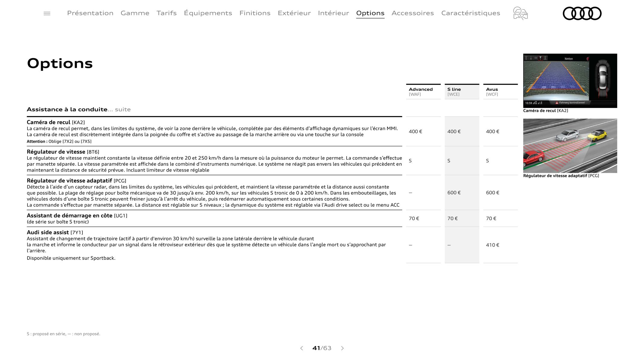This screenshot has height=362, width=644.
Task: Click Advanced 'S' value for Régulateur de vitesse
Action: [x=410, y=161]
